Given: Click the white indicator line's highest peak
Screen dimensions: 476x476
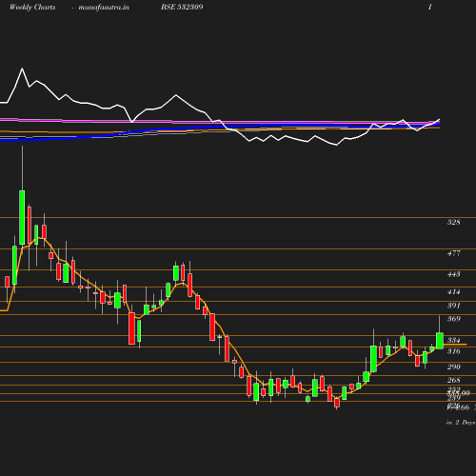Looking at the screenshot, I should 22,69.
